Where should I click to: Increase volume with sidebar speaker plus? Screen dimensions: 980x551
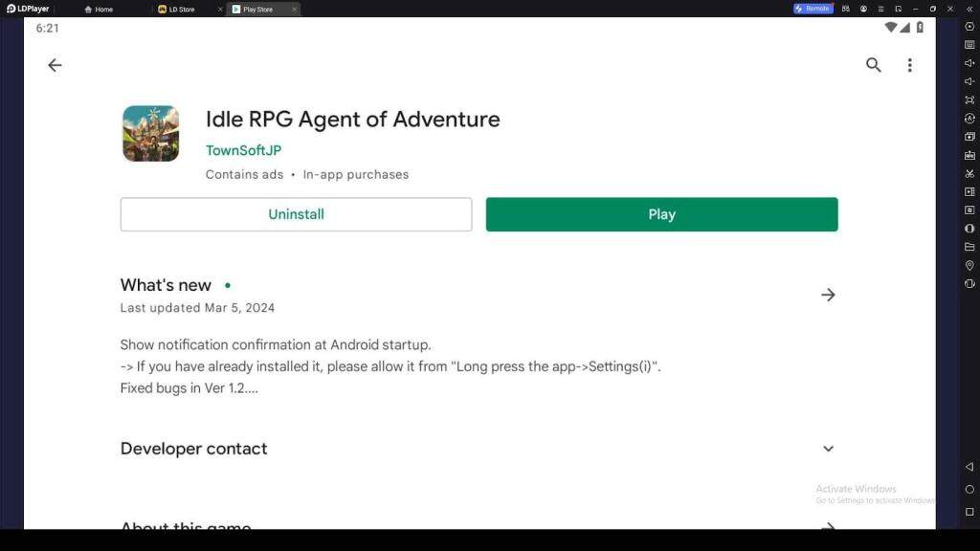969,63
